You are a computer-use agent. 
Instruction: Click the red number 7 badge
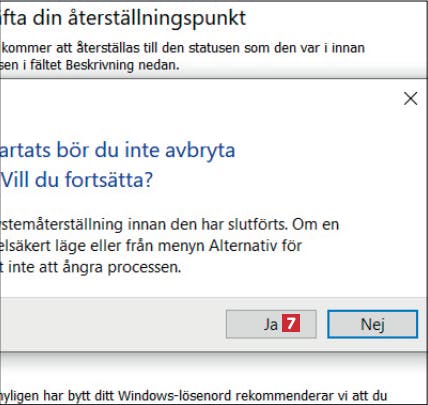point(291,323)
